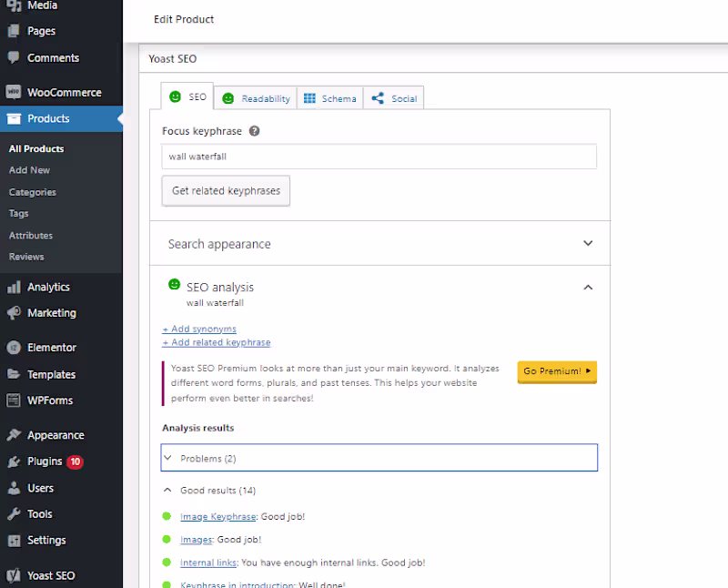Screen dimensions: 728x588
Task: Click 'wall waterfall' text under SEO analysis
Action: pos(215,303)
